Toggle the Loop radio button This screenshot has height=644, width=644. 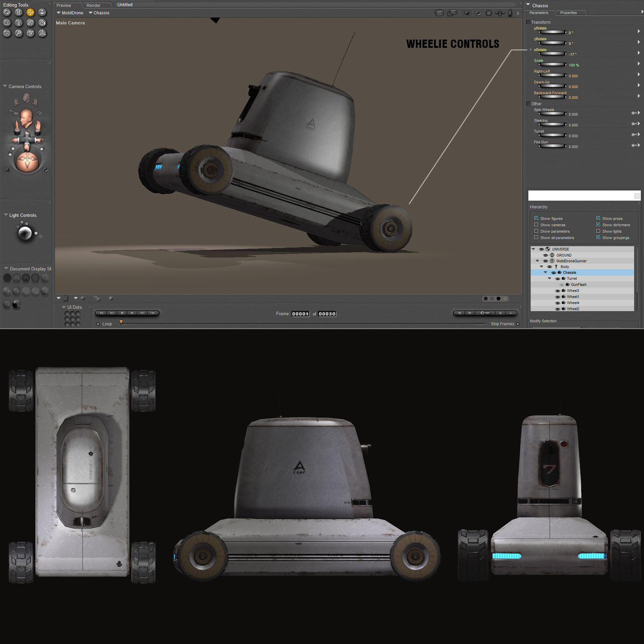(98, 324)
